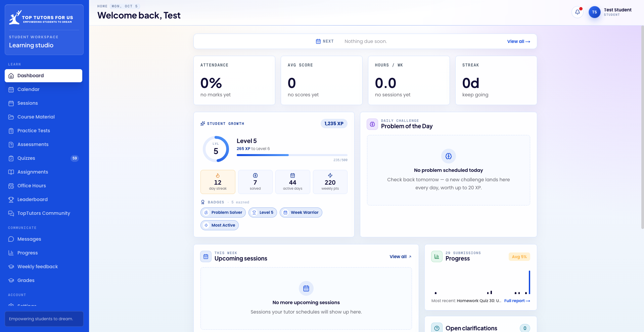The width and height of the screenshot is (644, 332).
Task: Click the lightning icon on weekly pts
Action: 330,176
